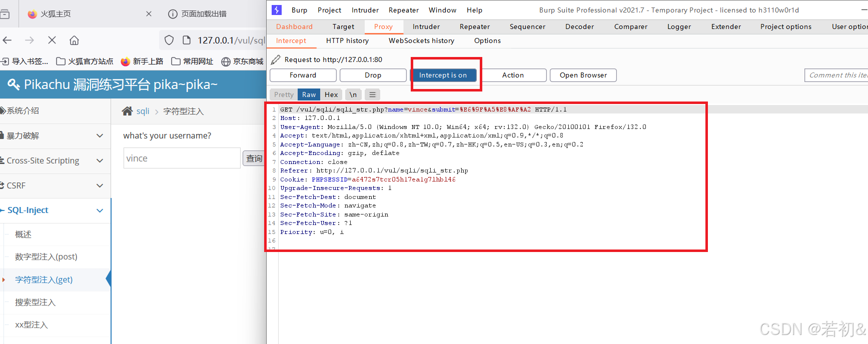Screen dimensions: 868x344
Task: Open the WebSockets history sub-tab
Action: click(421, 40)
